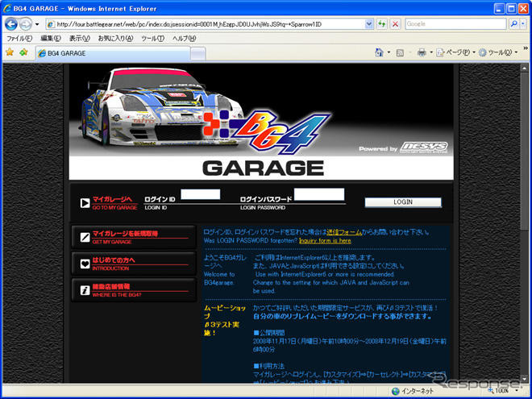The height and width of the screenshot is (399, 532).
Task: Click into the LOGIN PASSWORD field
Action: coord(319,194)
